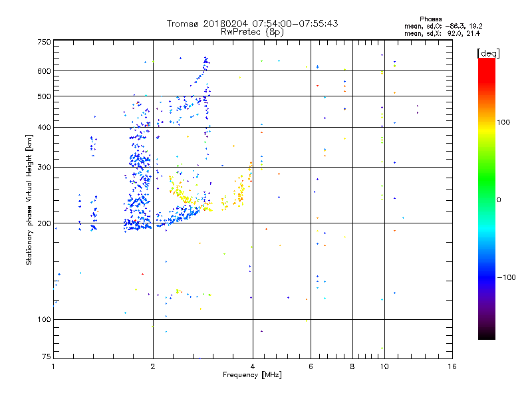
Task: Click the y-axis tick label "750"
Action: click(44, 42)
